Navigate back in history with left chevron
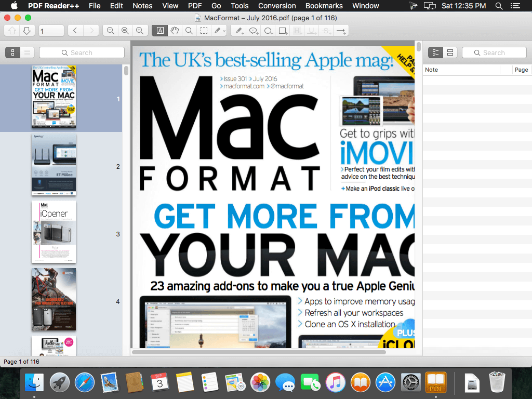Screen dimensions: 532x399 point(75,31)
